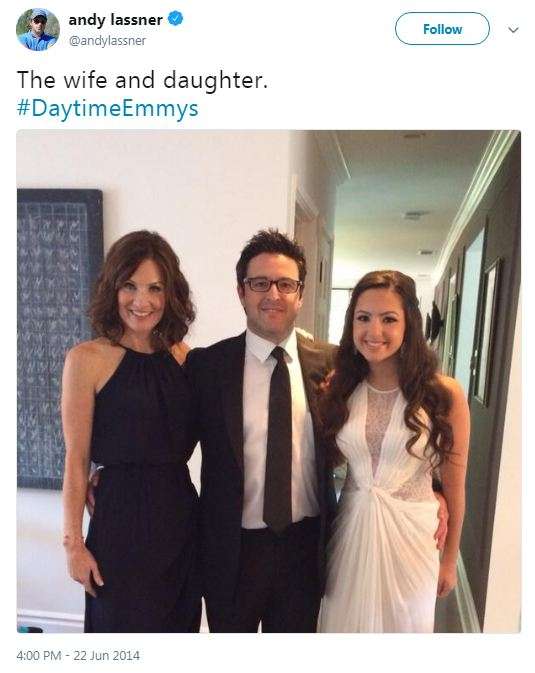The image size is (535, 673).
Task: Visit the @andylassner handle link
Action: click(x=107, y=41)
